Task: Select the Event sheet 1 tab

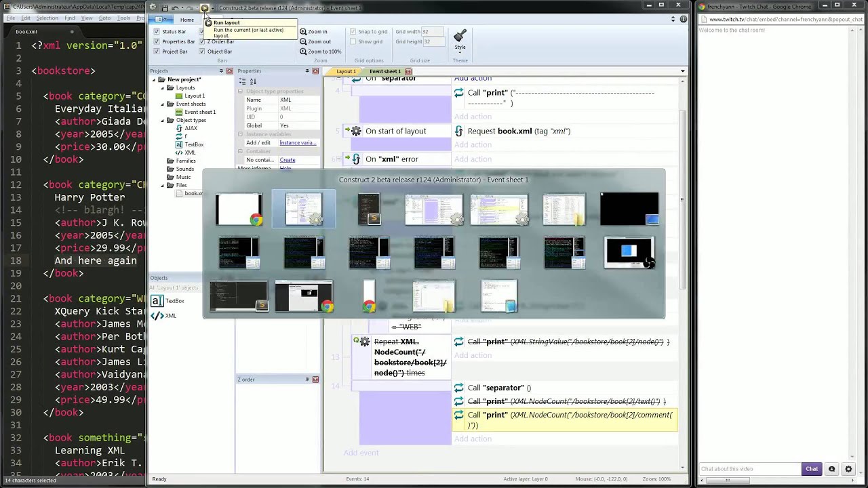Action: pyautogui.click(x=385, y=71)
